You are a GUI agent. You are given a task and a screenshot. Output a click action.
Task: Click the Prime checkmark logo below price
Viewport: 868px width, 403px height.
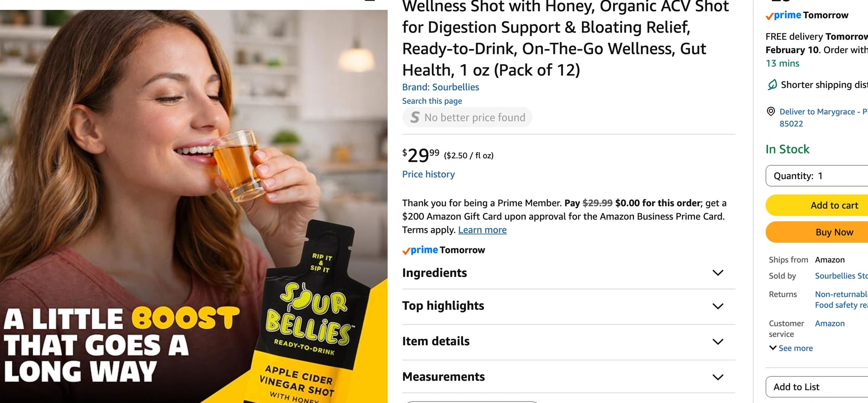click(x=420, y=250)
